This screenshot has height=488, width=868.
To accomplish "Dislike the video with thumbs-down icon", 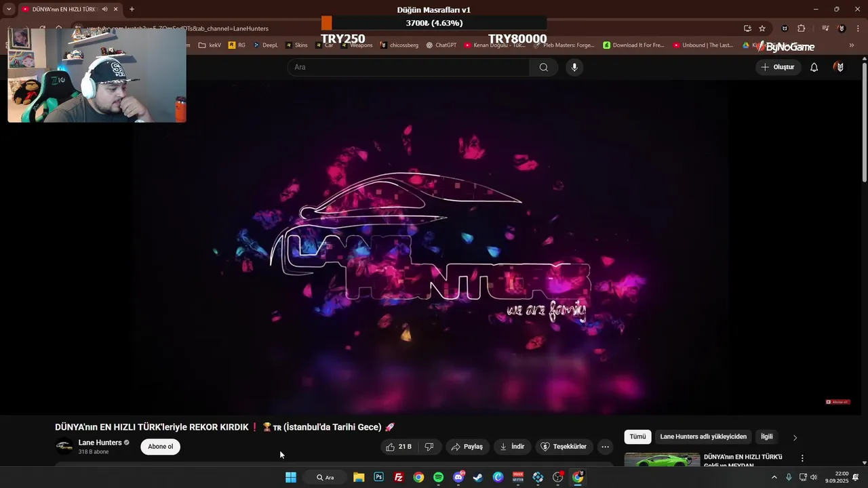I will tap(429, 447).
